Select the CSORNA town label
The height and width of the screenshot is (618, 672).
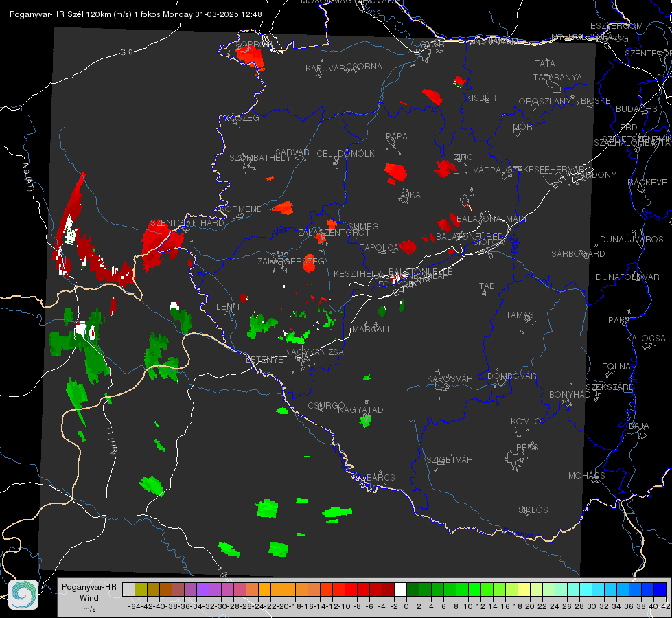tap(364, 67)
